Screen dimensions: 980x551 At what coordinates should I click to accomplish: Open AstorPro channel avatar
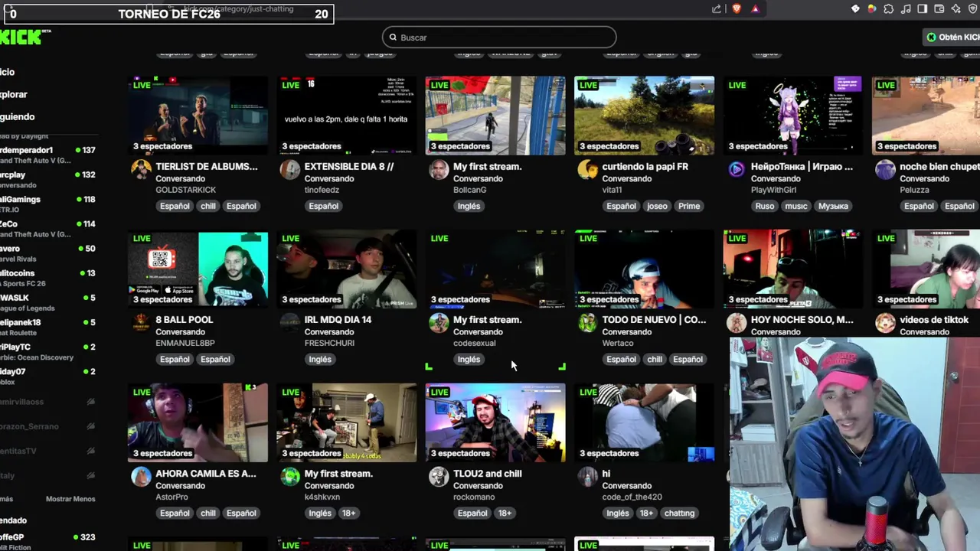point(141,477)
